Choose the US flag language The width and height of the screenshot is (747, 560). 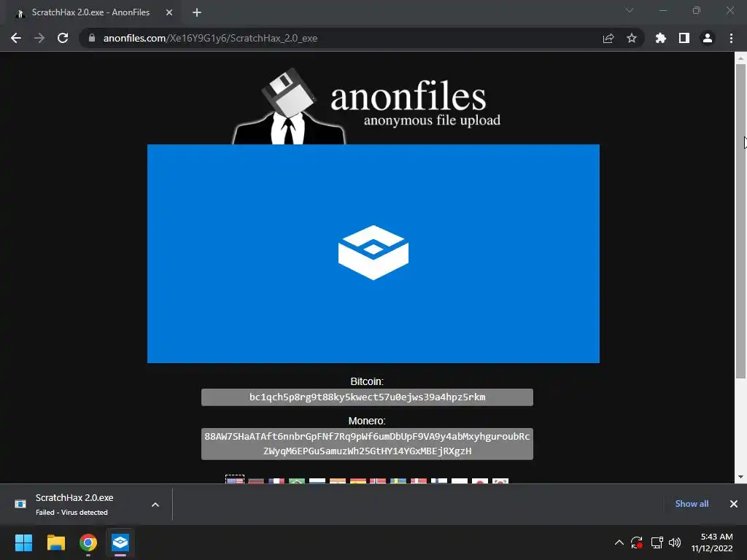[235, 480]
